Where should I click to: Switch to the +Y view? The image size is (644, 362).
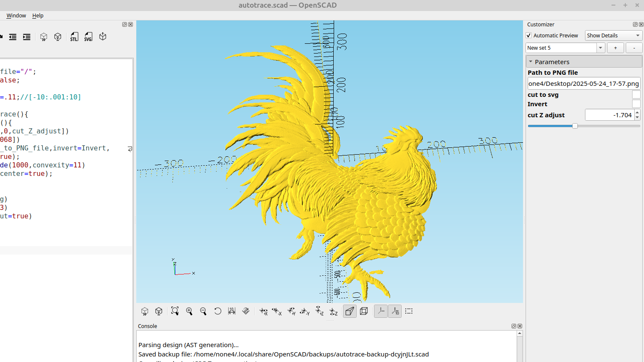292,311
